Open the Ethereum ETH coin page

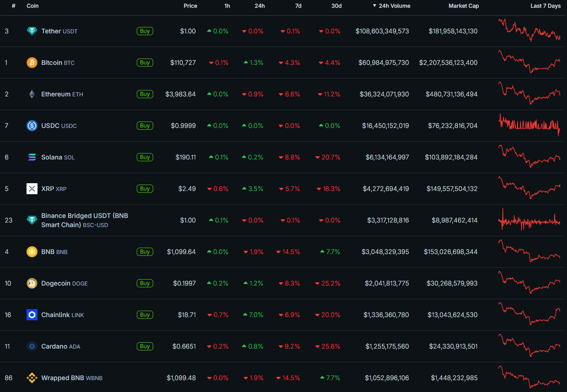[62, 94]
